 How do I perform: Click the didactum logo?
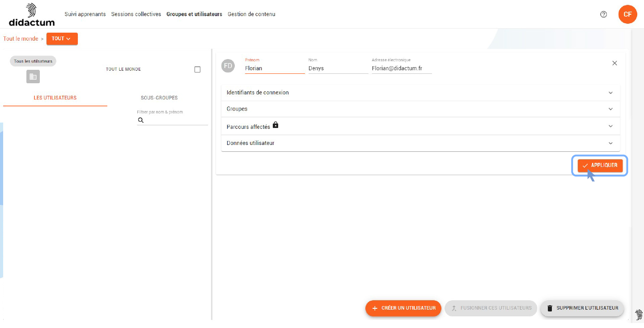32,14
